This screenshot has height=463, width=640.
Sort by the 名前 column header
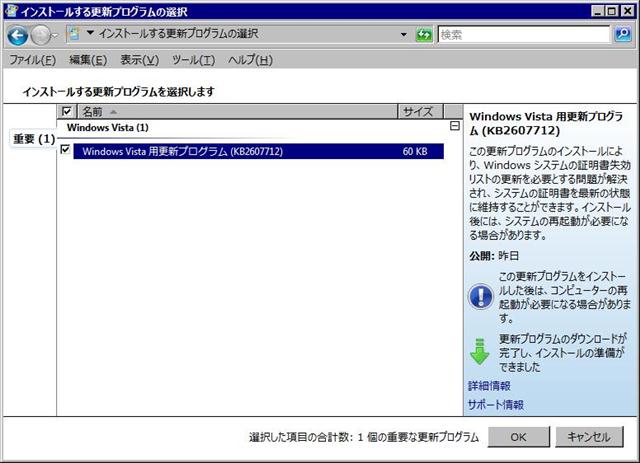(x=237, y=111)
